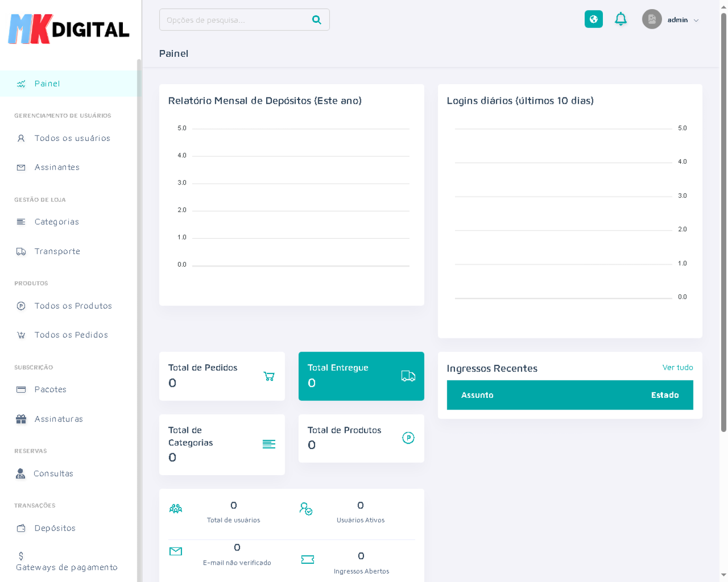Open the globe website icon
Viewport: 728px width, 582px height.
point(593,19)
